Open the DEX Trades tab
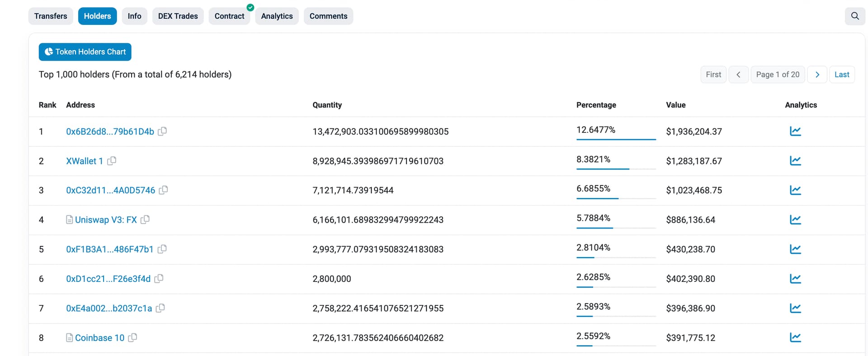 tap(178, 16)
